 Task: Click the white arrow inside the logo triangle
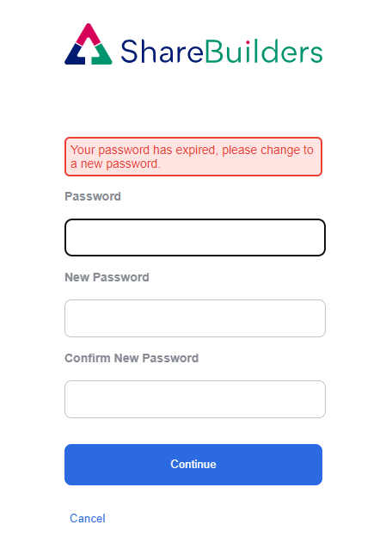click(89, 52)
